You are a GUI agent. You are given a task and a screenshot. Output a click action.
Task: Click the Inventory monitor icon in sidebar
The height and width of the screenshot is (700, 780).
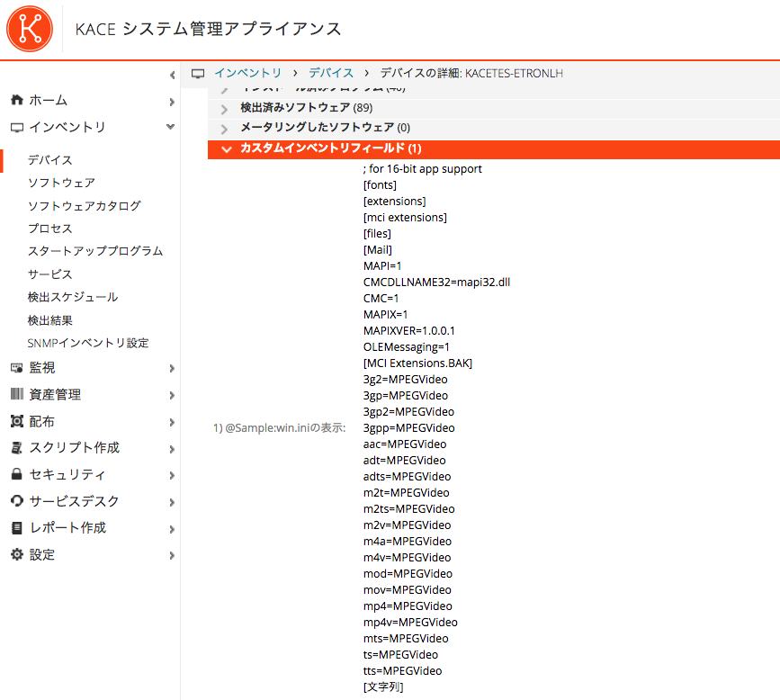tap(17, 128)
